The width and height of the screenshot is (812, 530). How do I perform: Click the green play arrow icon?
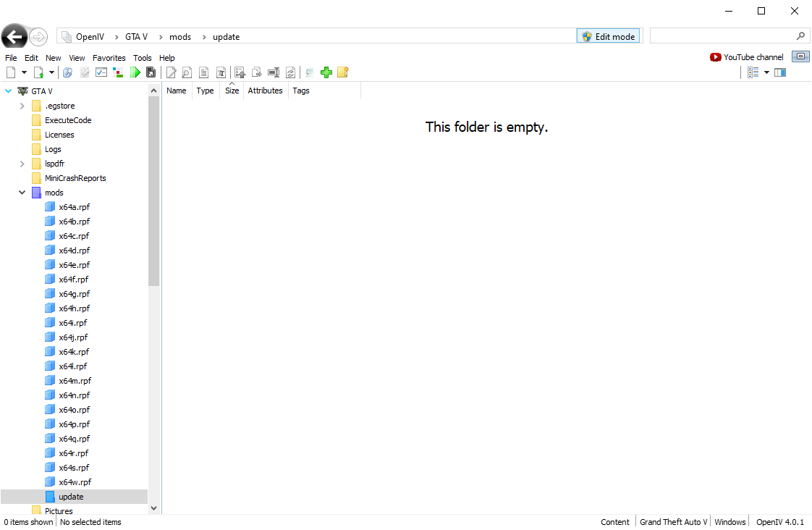pyautogui.click(x=135, y=72)
